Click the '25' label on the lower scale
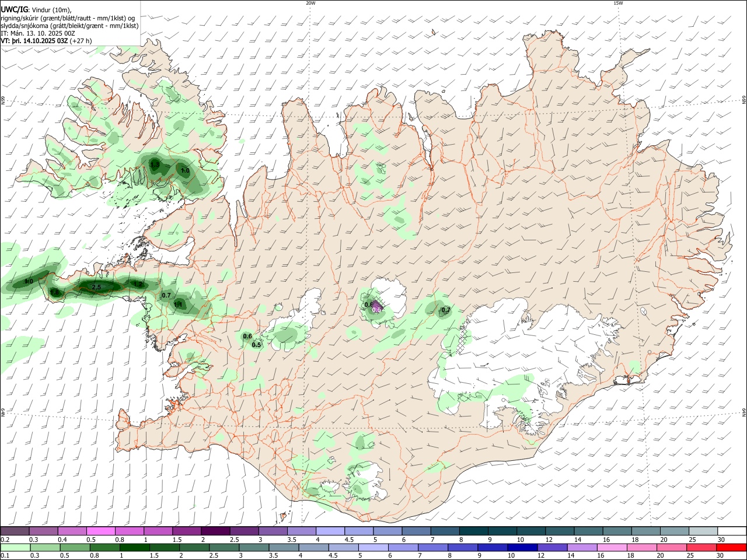Screen dimensions: 747x560 (x=690, y=556)
